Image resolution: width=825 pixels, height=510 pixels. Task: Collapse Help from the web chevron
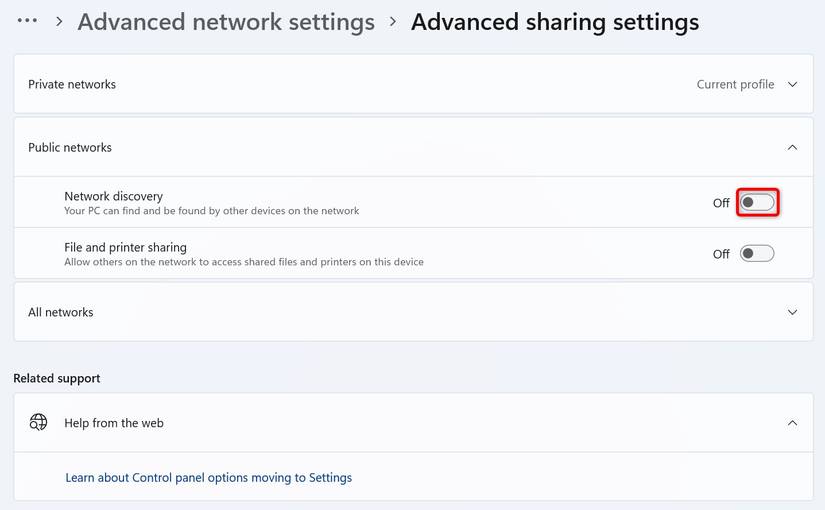point(792,423)
